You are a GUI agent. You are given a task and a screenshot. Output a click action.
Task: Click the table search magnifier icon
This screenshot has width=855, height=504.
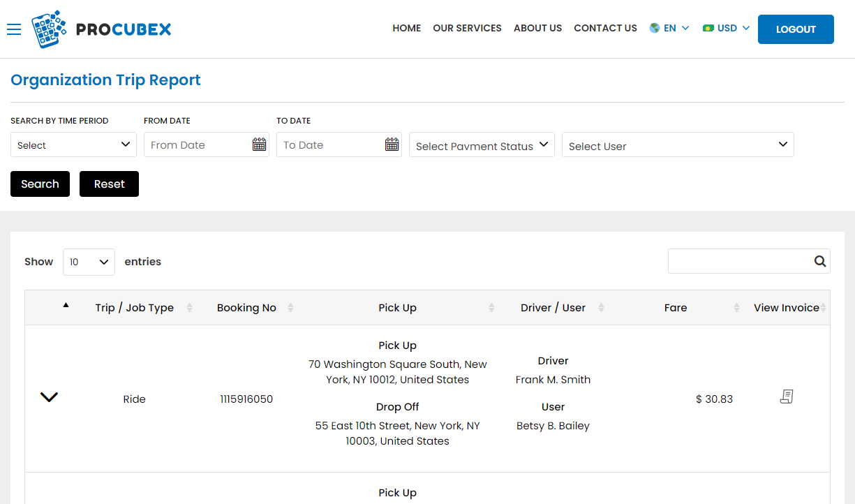(x=819, y=261)
